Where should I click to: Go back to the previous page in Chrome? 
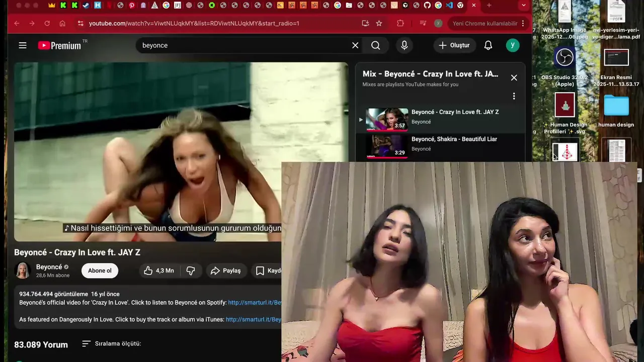[x=17, y=23]
